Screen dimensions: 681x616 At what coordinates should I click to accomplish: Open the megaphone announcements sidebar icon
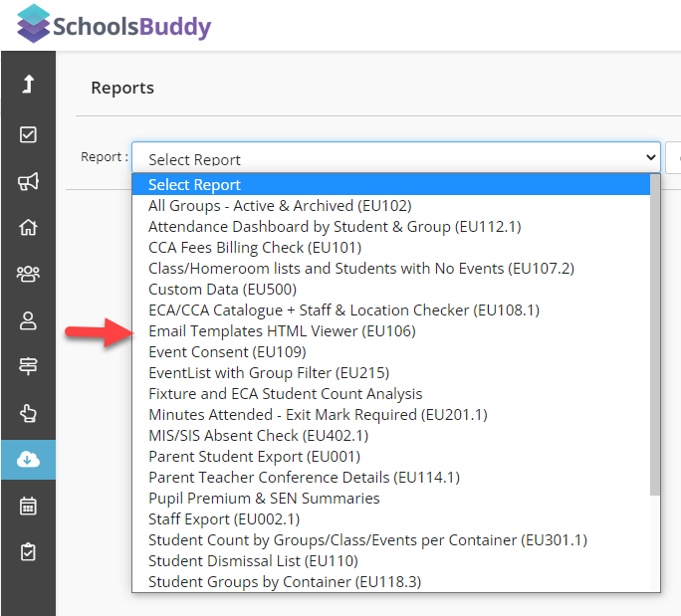(28, 181)
